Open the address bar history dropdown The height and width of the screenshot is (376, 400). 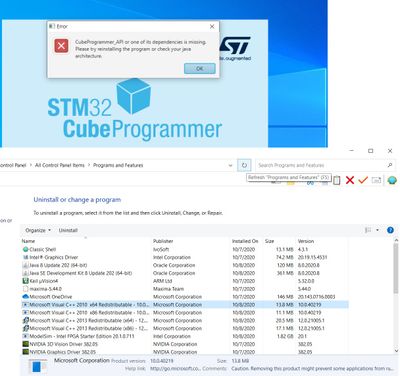coord(230,165)
